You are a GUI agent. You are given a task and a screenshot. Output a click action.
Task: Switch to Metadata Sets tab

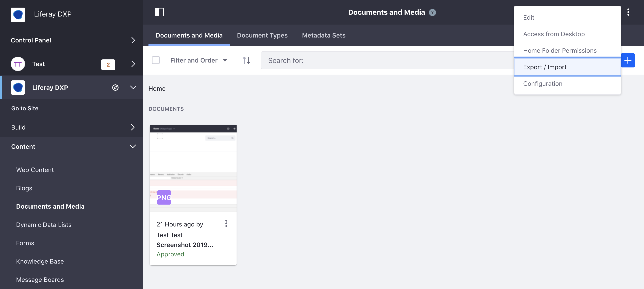324,36
